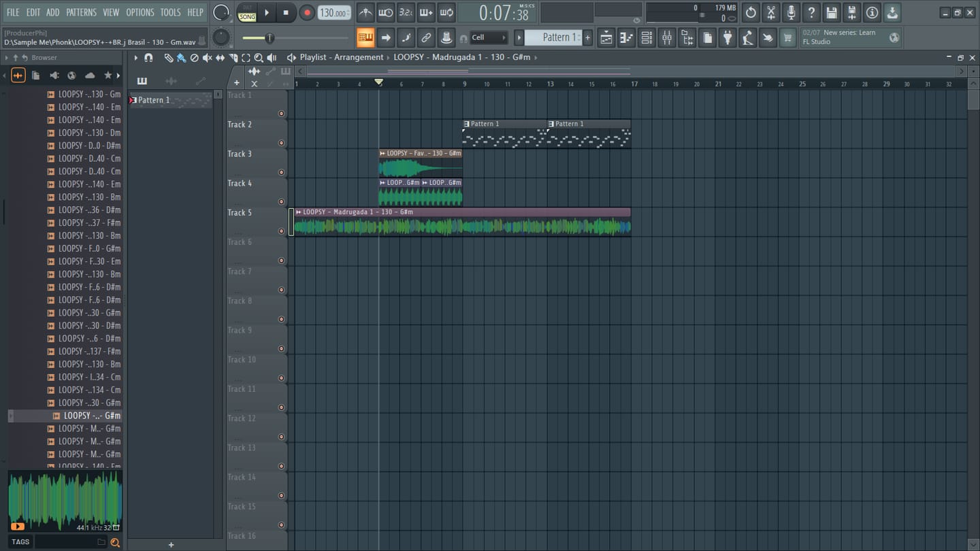980x551 pixels.
Task: Select the Draw pencil tool in Playlist
Action: (x=169, y=58)
